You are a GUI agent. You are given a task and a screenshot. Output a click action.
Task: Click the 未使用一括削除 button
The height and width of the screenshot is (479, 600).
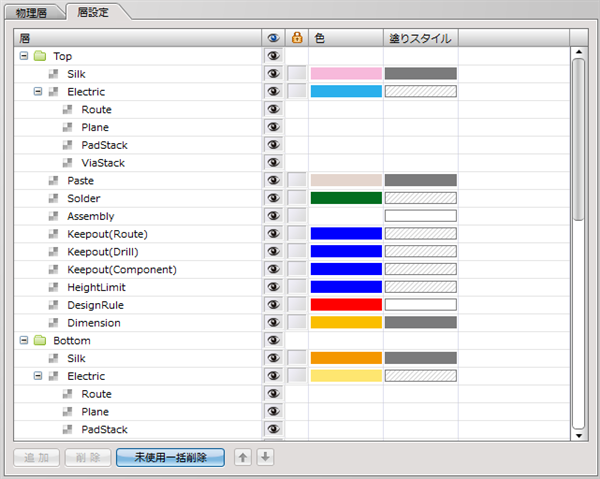(x=170, y=457)
